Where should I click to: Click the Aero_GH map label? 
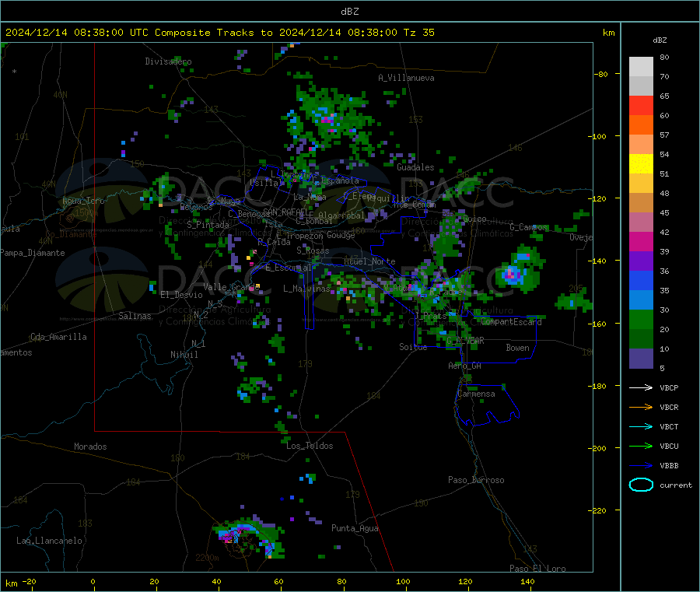465,366
